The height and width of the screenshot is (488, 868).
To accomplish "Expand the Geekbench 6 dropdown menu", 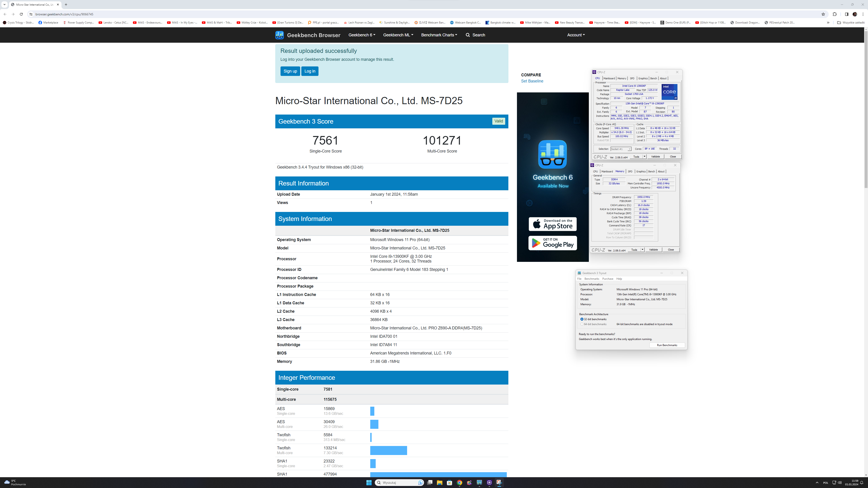I will point(362,35).
